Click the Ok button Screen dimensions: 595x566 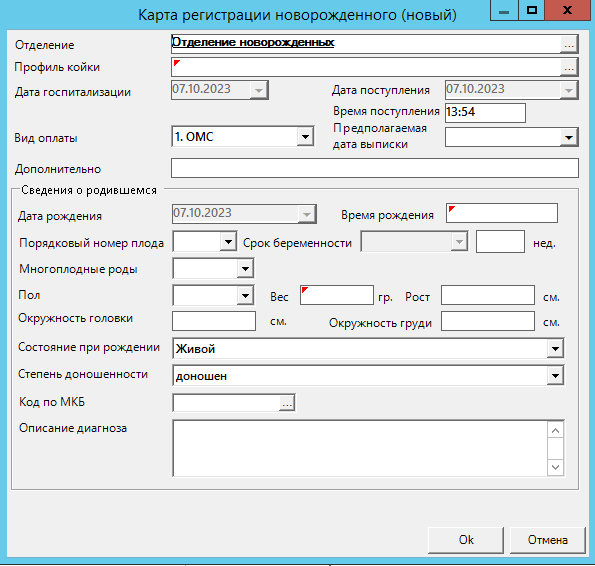(x=466, y=540)
